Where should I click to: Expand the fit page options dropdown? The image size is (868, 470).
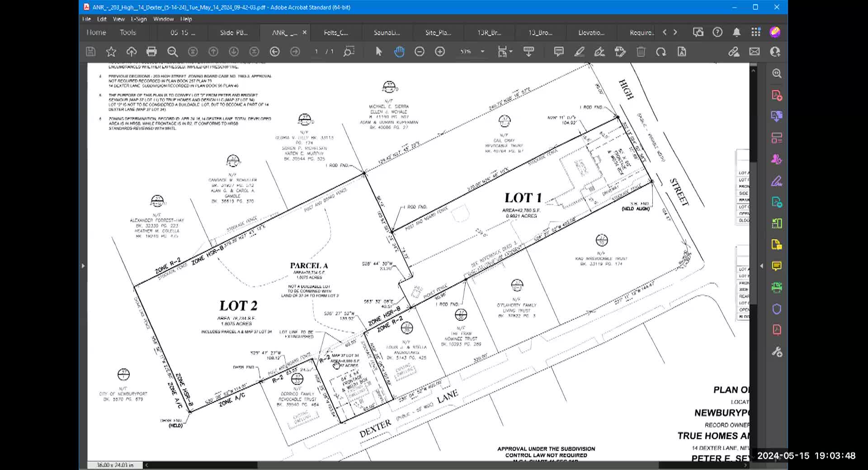click(x=511, y=52)
